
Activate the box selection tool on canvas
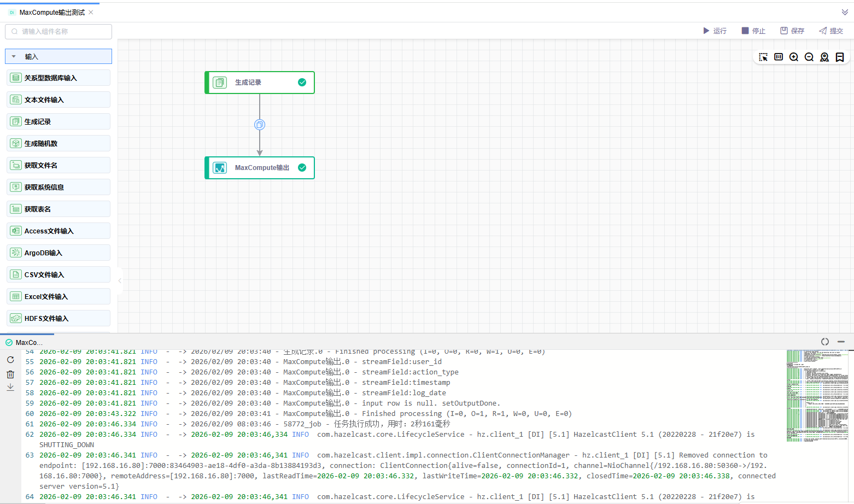coord(763,57)
